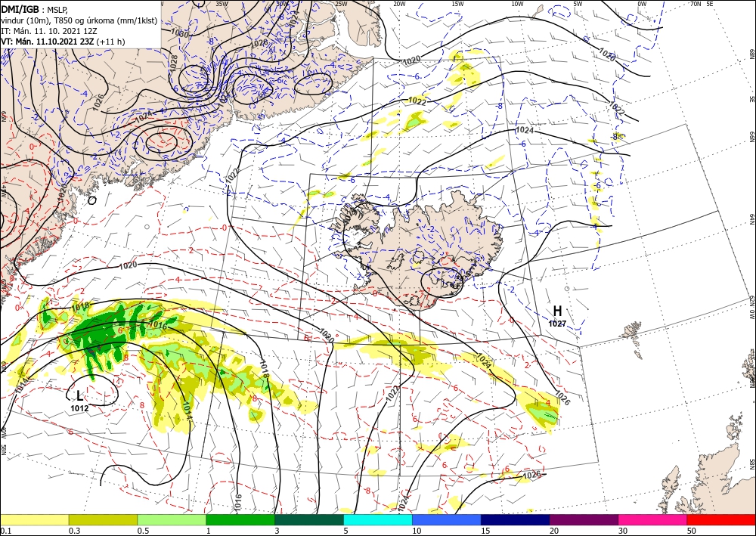756x536 pixels.
Task: Click the 10W longitude label
Action: [517, 3]
